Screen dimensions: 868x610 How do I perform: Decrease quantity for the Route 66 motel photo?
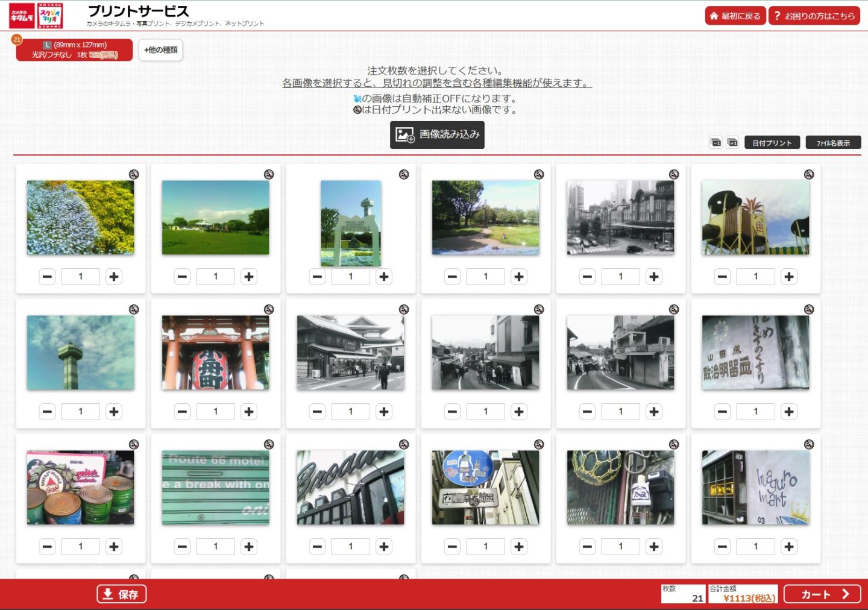[183, 547]
